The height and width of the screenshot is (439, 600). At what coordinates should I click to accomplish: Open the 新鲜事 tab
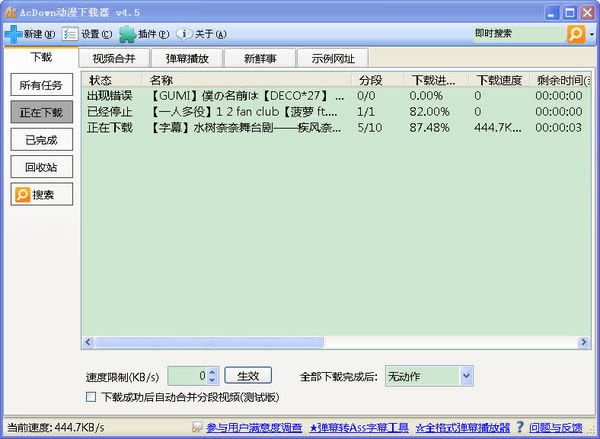(260, 59)
